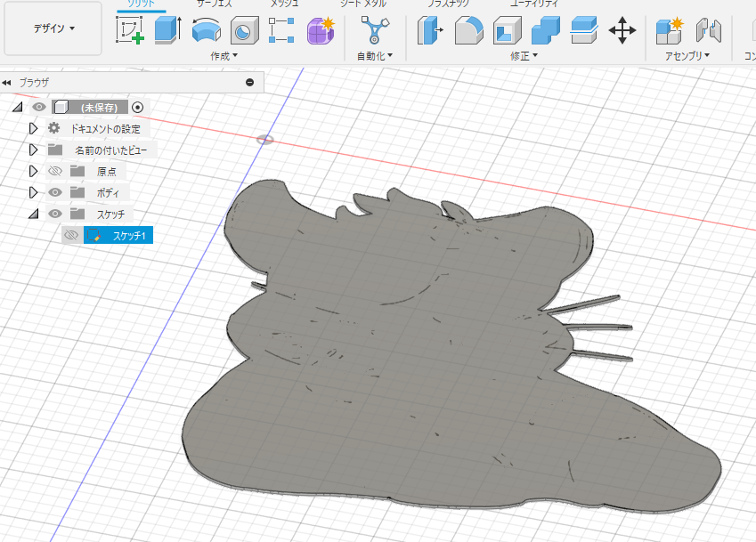Screen dimensions: 756x542
Task: Click the スケッチ1 sketch icon
Action: click(94, 235)
